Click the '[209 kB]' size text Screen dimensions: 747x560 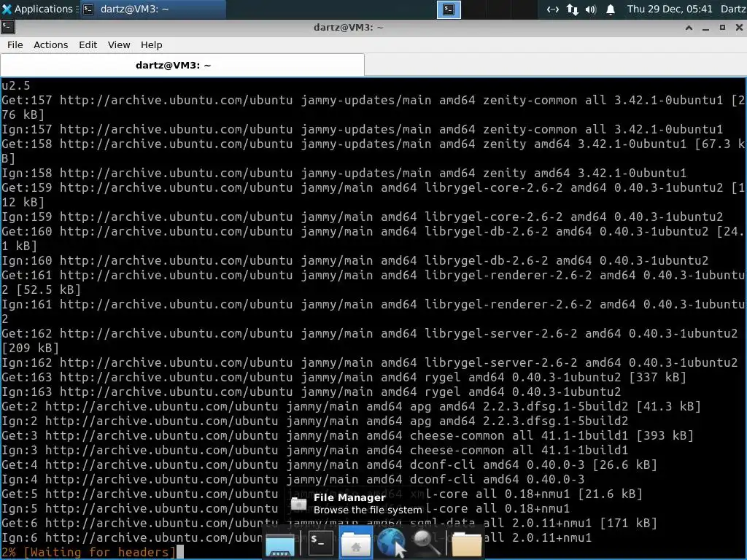coord(30,349)
